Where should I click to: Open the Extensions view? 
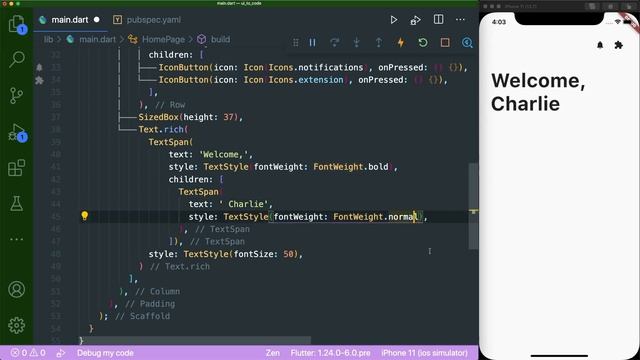17,168
